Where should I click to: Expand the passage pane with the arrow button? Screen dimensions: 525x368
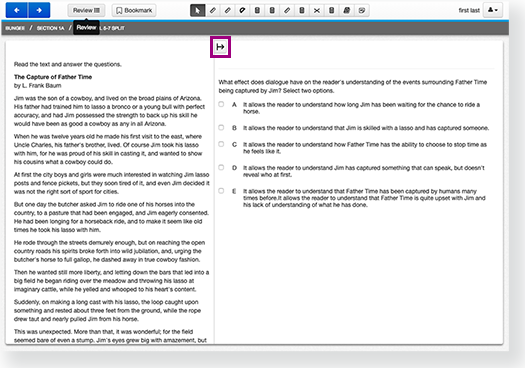coord(220,47)
